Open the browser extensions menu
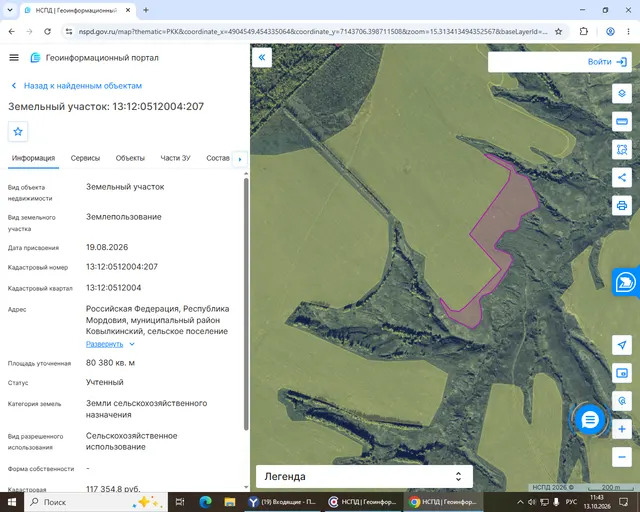The image size is (640, 512). pos(584,31)
